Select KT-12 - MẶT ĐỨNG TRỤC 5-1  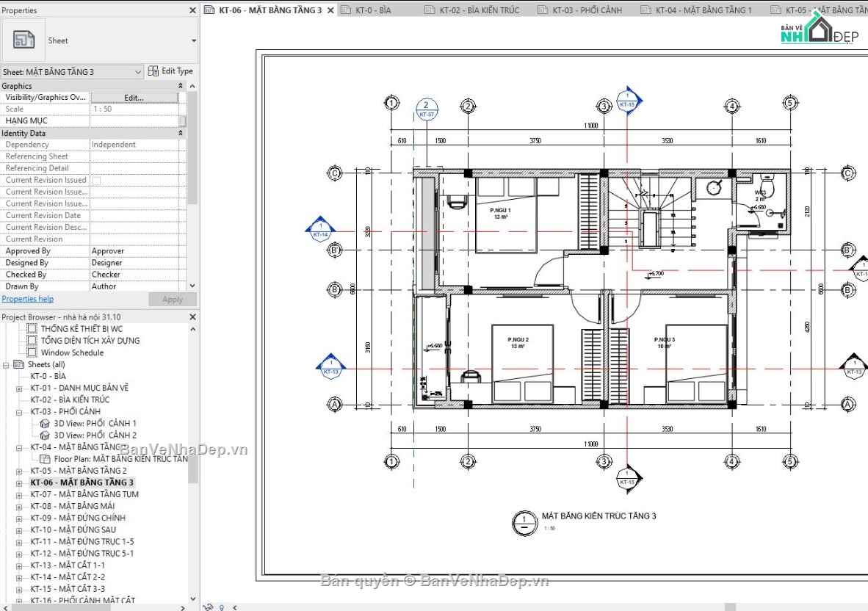click(x=82, y=554)
